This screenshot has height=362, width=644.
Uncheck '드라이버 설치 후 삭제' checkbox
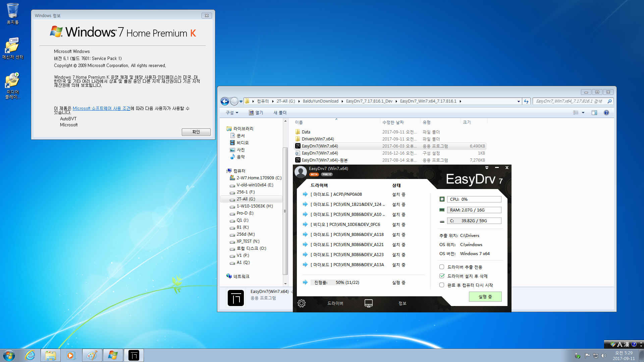pos(442,276)
